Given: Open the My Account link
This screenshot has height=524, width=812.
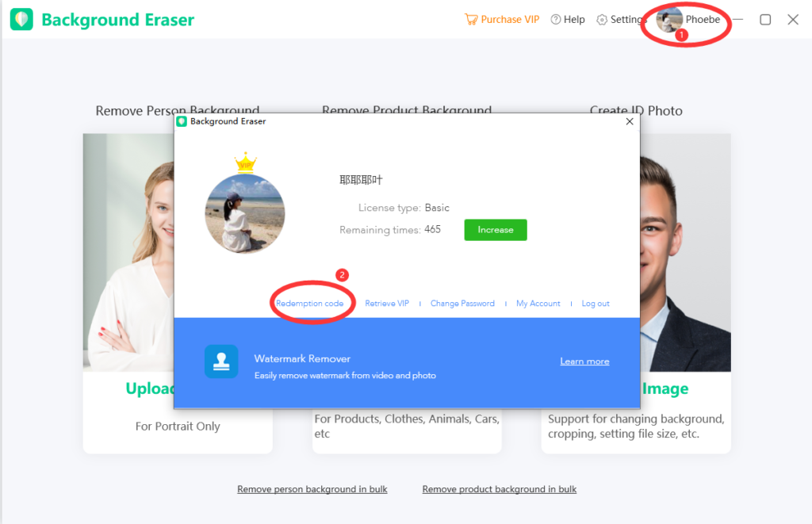Looking at the screenshot, I should [538, 304].
